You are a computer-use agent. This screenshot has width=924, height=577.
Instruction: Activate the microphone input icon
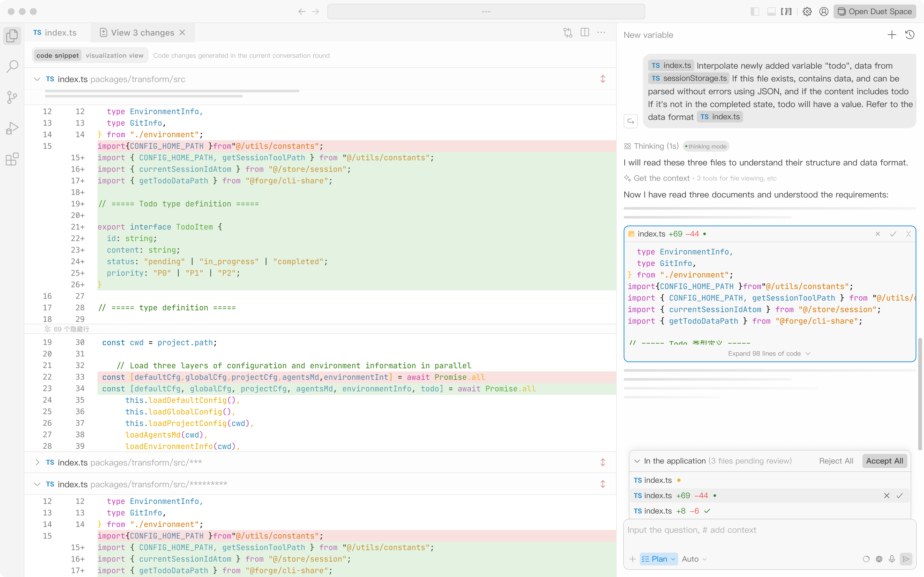(x=892, y=559)
